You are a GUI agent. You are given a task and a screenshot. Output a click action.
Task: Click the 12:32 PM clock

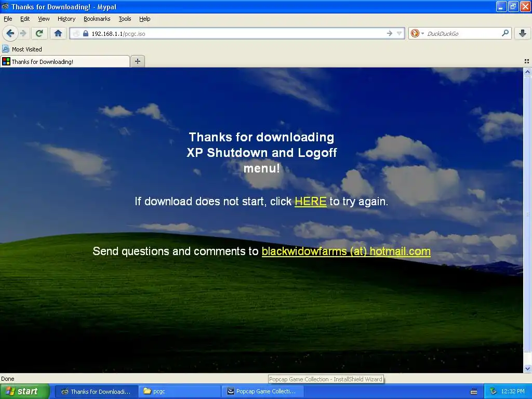click(x=513, y=391)
